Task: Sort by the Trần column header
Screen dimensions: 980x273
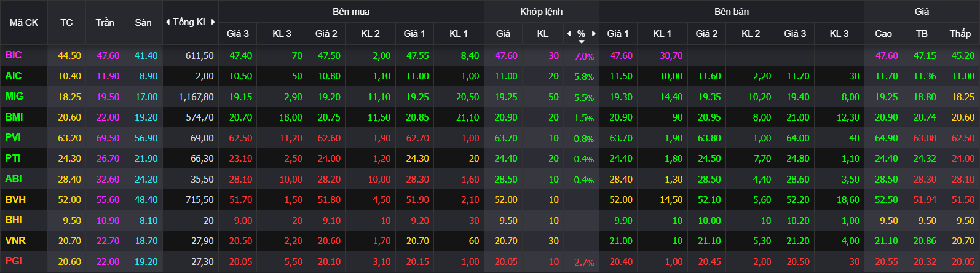Action: [x=105, y=22]
